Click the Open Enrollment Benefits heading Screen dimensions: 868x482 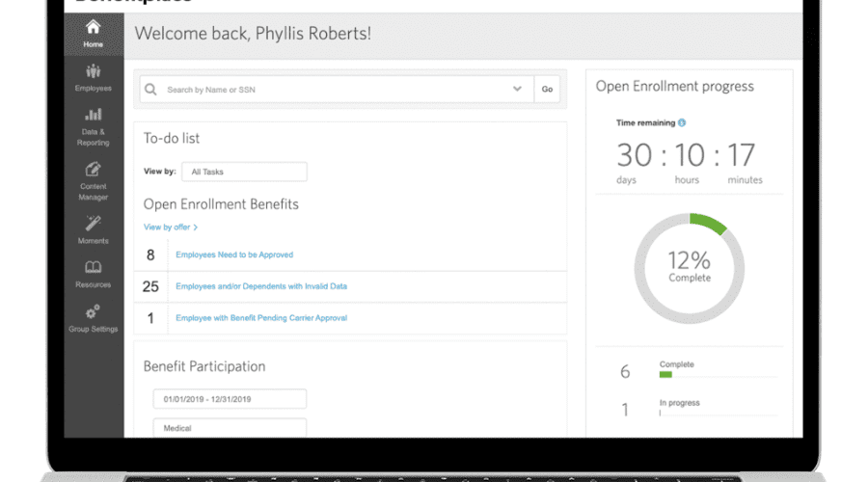pyautogui.click(x=221, y=204)
